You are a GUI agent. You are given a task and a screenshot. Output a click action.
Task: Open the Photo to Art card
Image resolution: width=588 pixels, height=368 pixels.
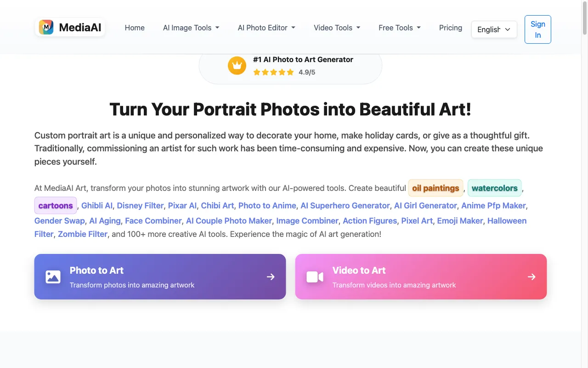(x=160, y=277)
